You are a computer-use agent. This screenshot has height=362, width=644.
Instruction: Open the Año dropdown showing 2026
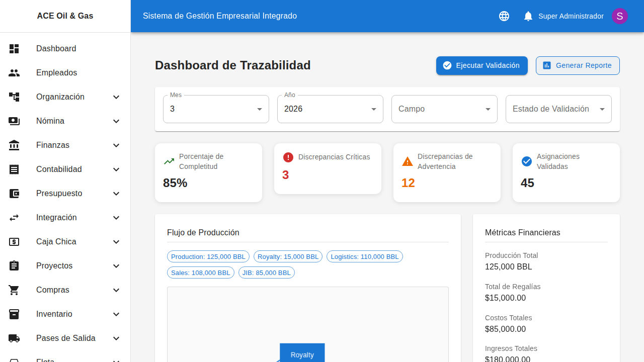coord(330,109)
